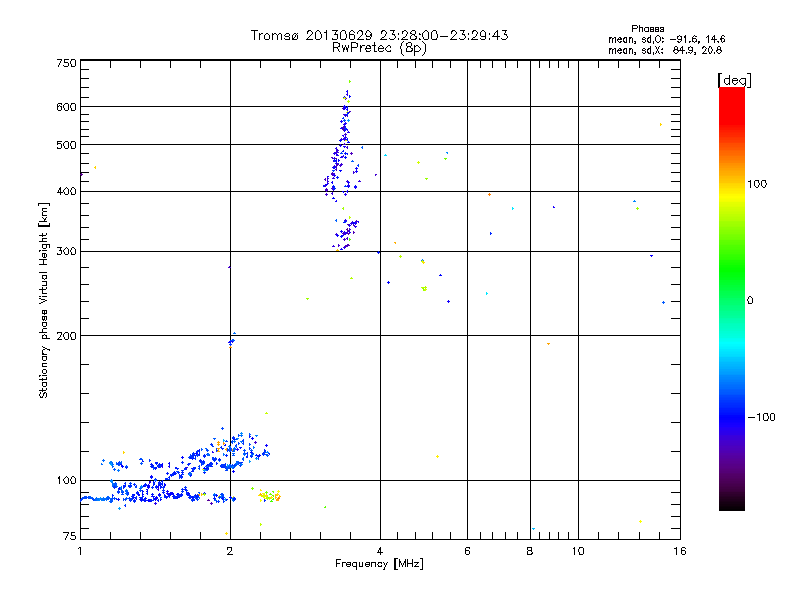Pick the black bottom end of colorbar
Viewport: 800px width, 600px height.
pos(731,506)
